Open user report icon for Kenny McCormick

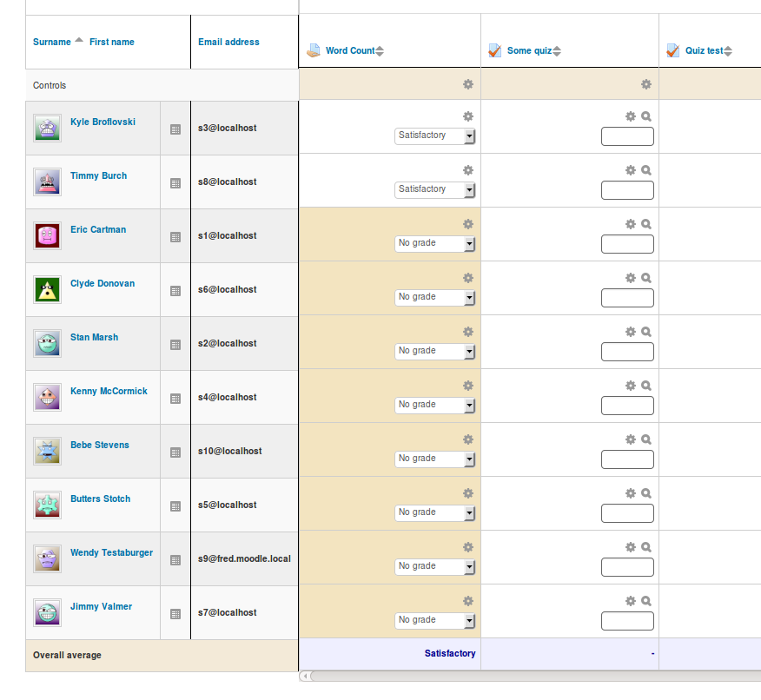pos(175,399)
